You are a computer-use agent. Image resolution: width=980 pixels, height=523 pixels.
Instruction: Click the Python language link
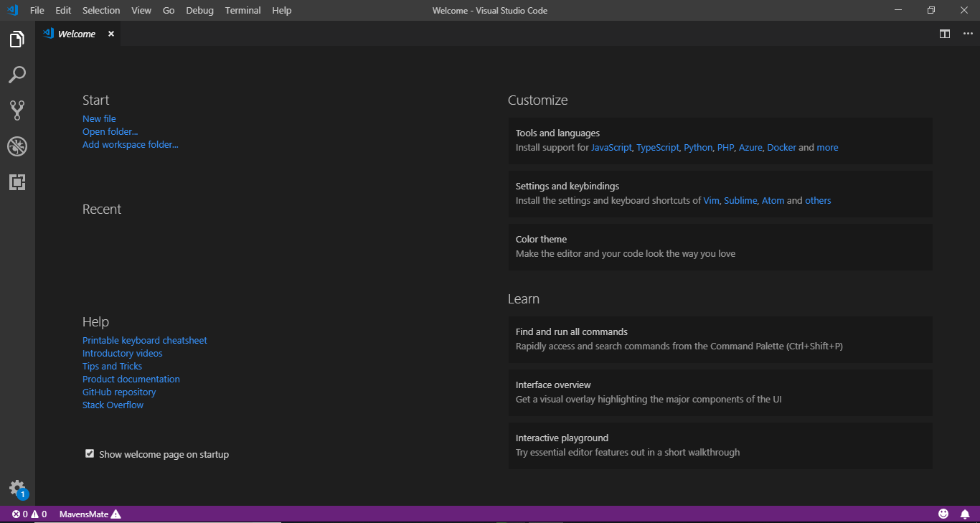[698, 147]
